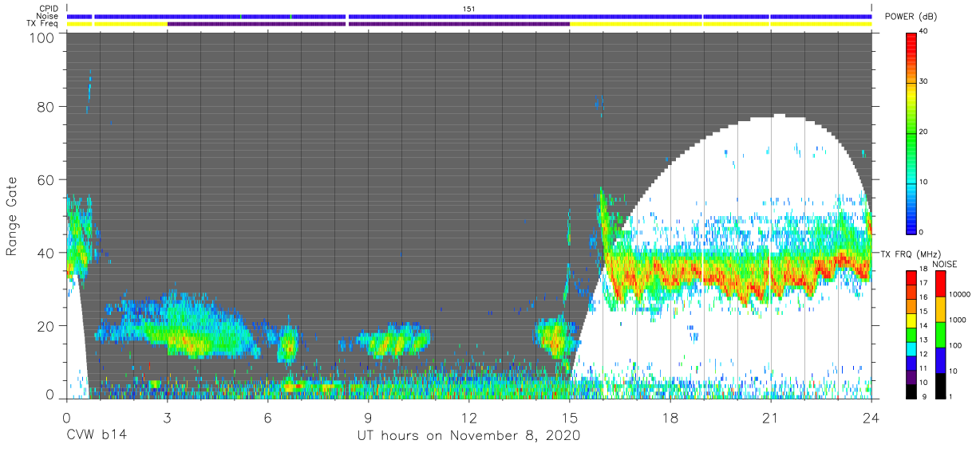The image size is (980, 452).
Task: Click the green 100-1000 NOISE legend swatch
Action: point(939,334)
